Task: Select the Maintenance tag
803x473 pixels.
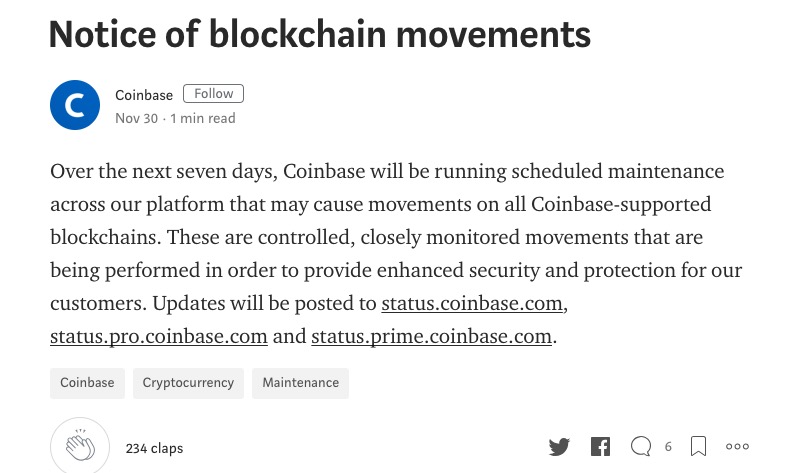Action: click(x=301, y=383)
